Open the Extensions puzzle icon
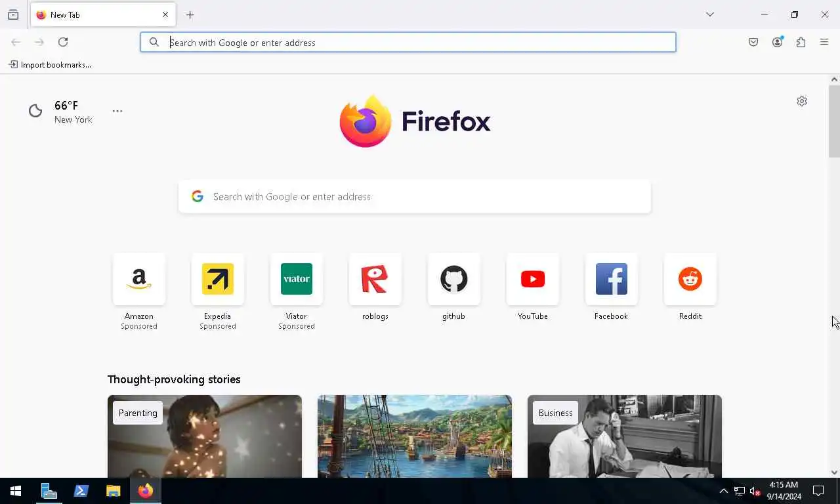The height and width of the screenshot is (504, 840). click(801, 42)
